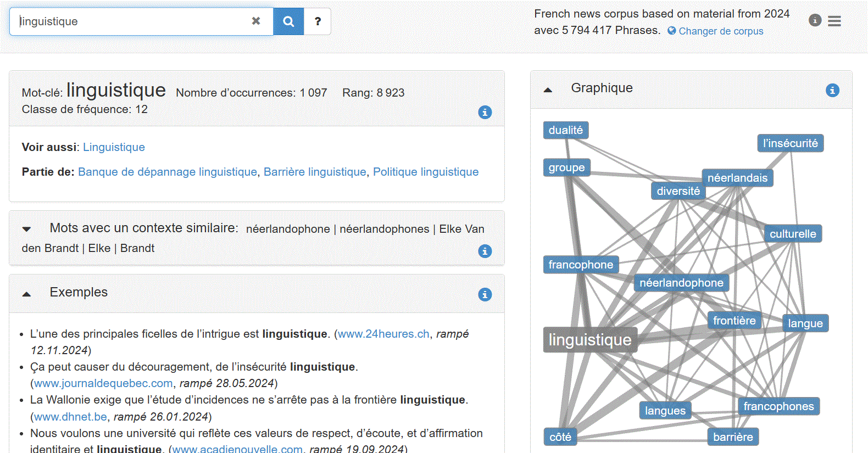
Task: Collapse the Exemples section
Action: point(26,294)
